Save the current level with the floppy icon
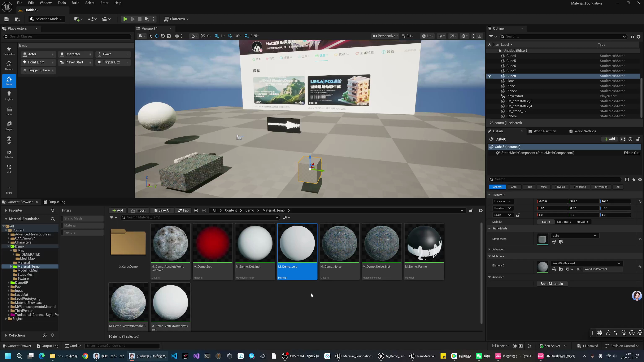 [6, 19]
